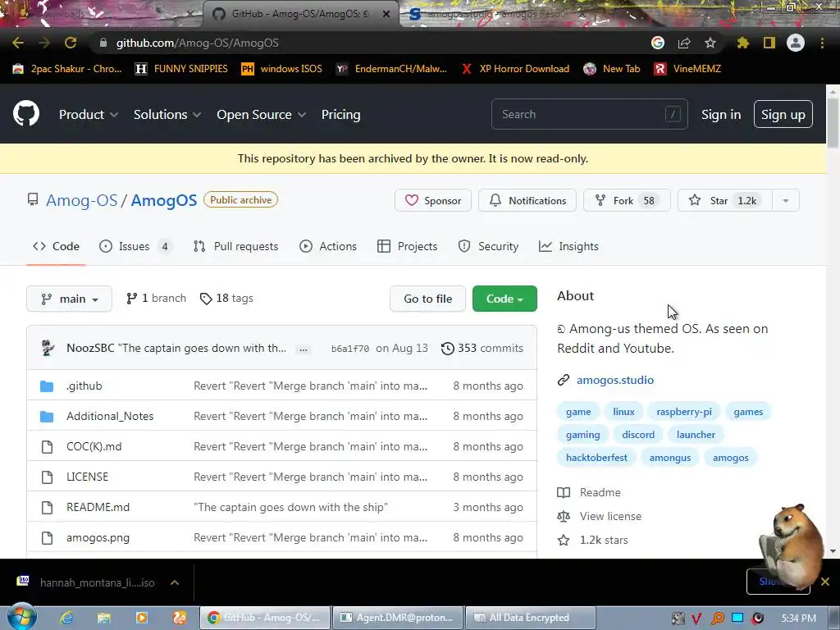Open the Issues tab

pyautogui.click(x=135, y=246)
